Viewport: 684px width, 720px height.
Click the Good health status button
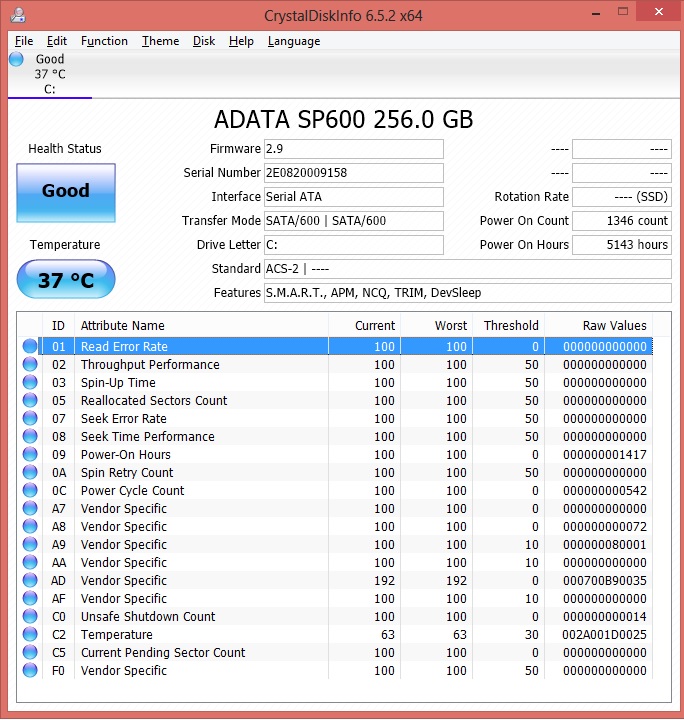coord(66,193)
